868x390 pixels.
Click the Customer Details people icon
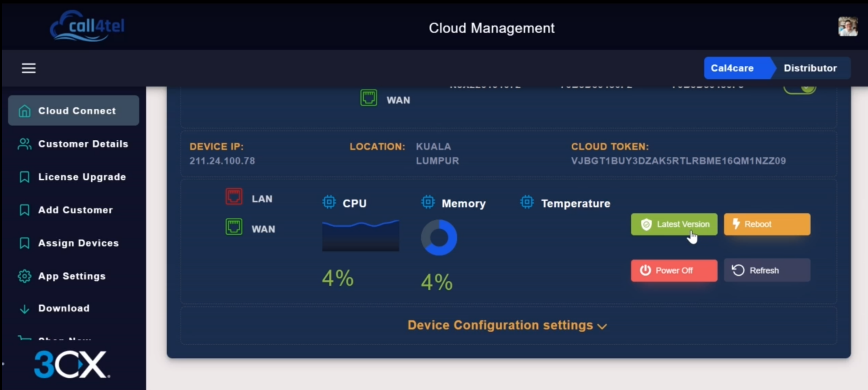click(x=24, y=144)
